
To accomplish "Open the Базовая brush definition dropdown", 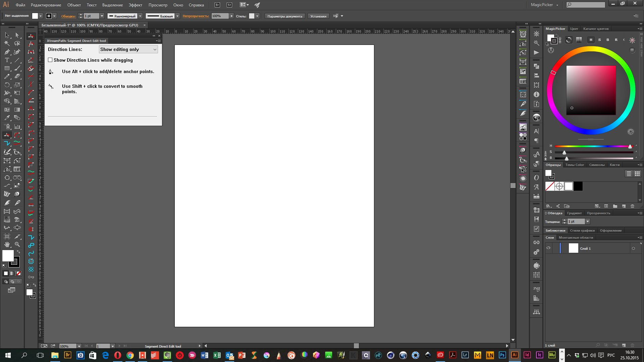I will click(177, 16).
